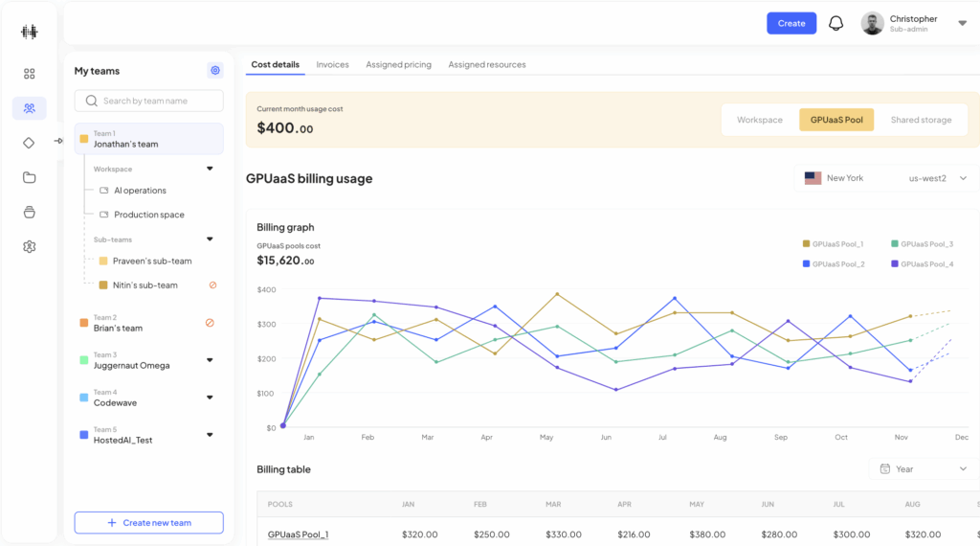The image size is (980, 546).
Task: Click the teams icon in left sidebar
Action: 29,108
